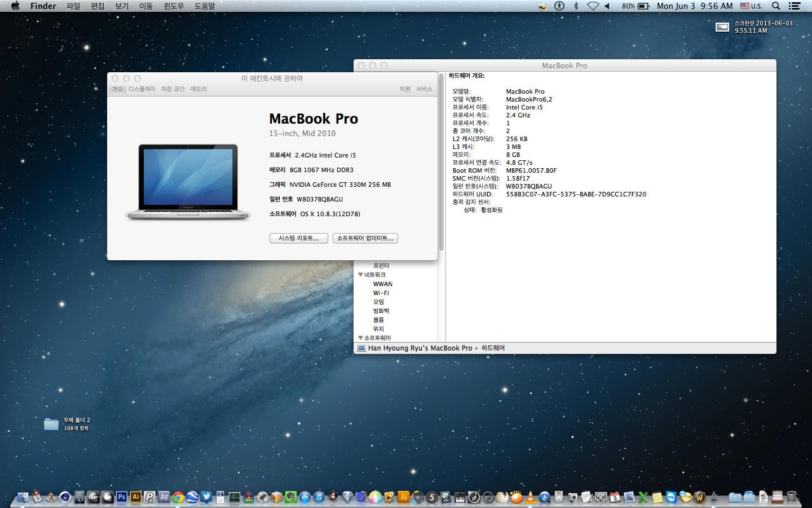Select the 무제 폴더 2 desktop folder
The image size is (812, 508).
click(51, 424)
